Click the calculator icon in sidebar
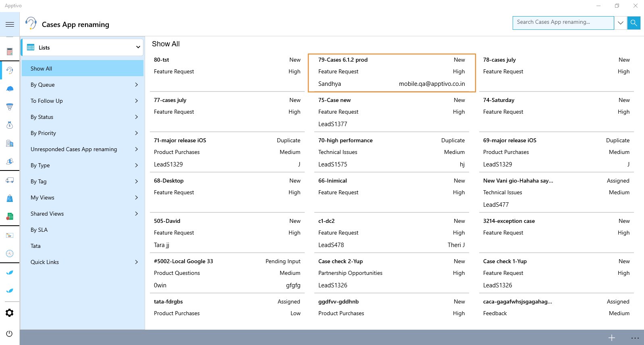Screen dimensions: 644x345 pyautogui.click(x=10, y=52)
